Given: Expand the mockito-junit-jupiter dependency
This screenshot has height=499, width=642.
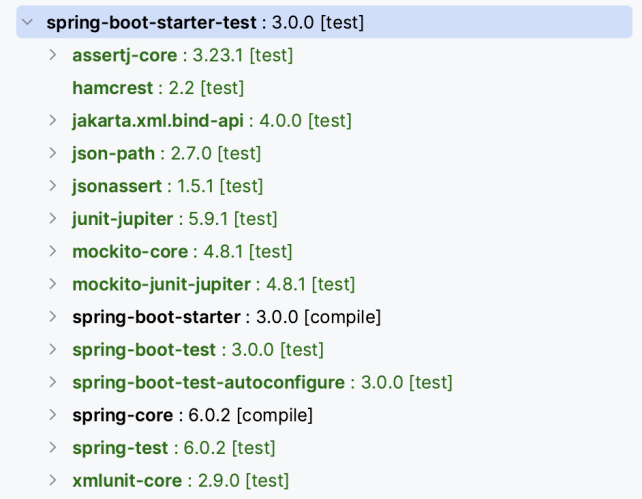Looking at the screenshot, I should [53, 284].
